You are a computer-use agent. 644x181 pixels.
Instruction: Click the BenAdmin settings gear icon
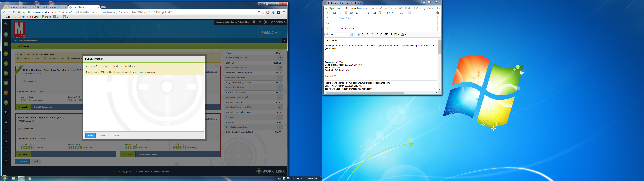tap(254, 22)
